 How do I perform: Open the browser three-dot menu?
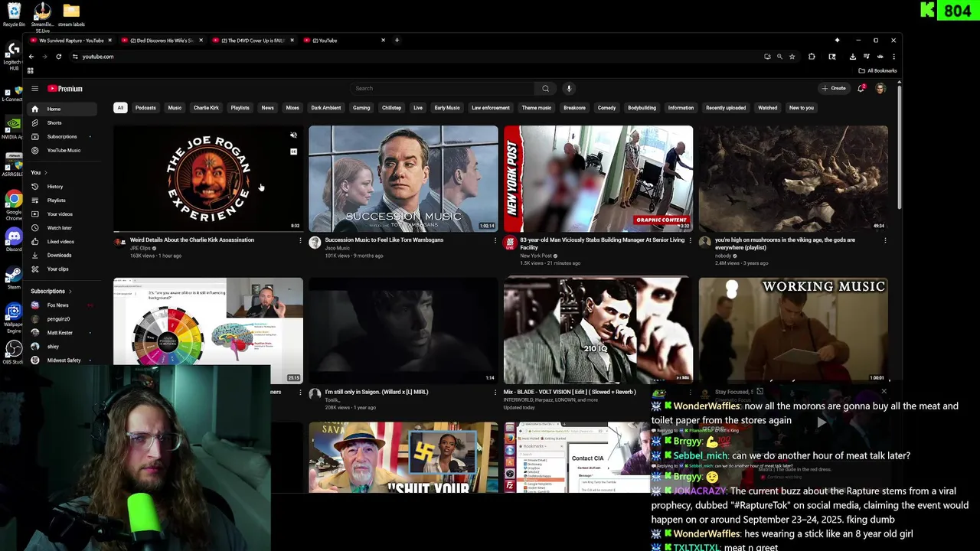[x=893, y=57]
